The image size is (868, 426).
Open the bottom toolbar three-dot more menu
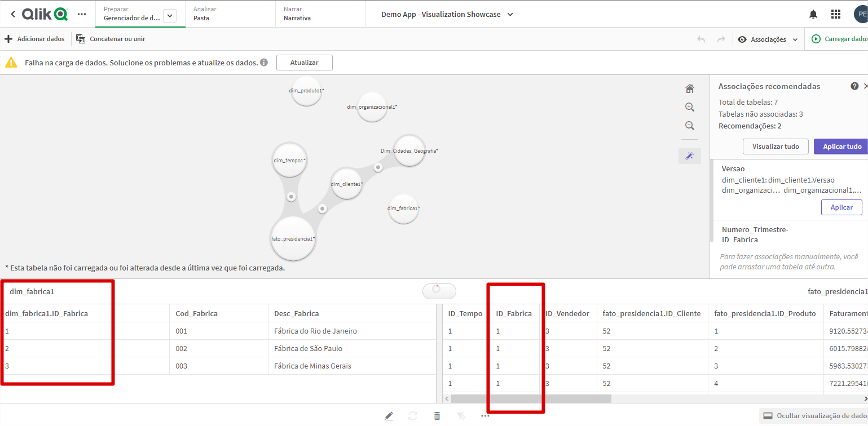click(485, 416)
